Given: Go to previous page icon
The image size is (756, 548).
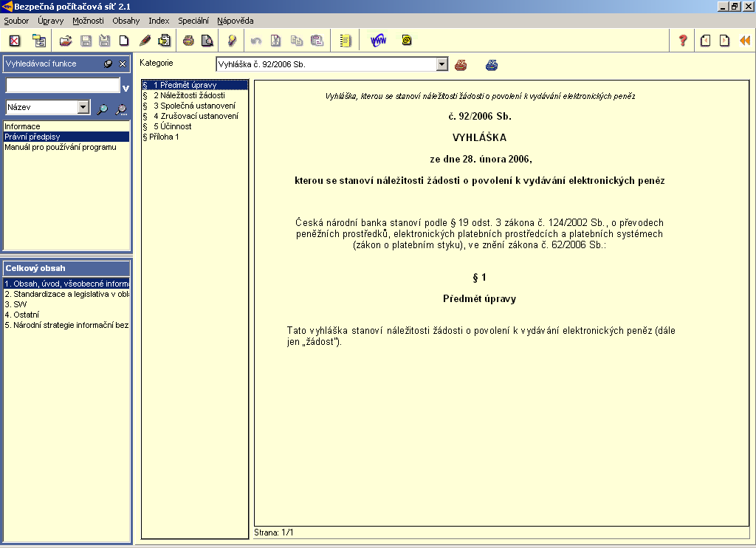Looking at the screenshot, I should (705, 41).
